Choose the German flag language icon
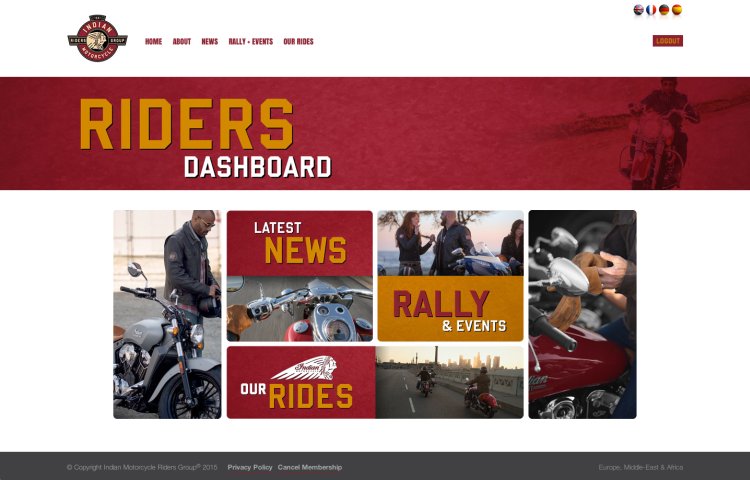 664,10
